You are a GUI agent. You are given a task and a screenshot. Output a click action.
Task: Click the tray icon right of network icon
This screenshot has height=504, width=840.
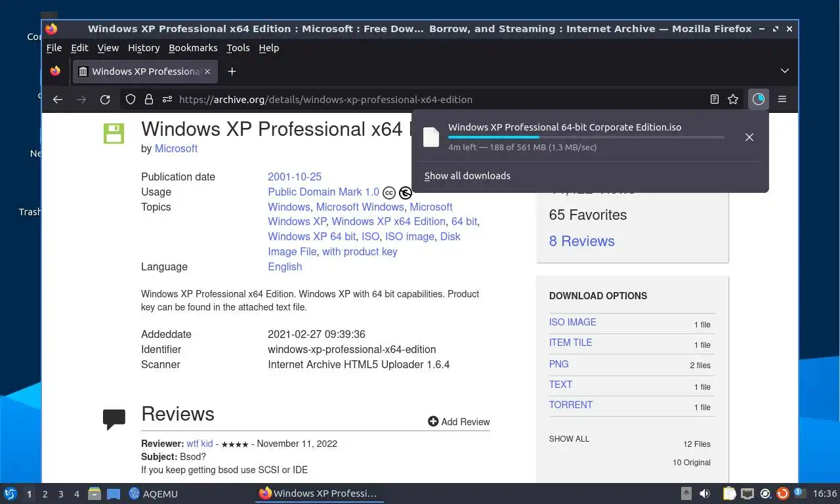tap(765, 493)
